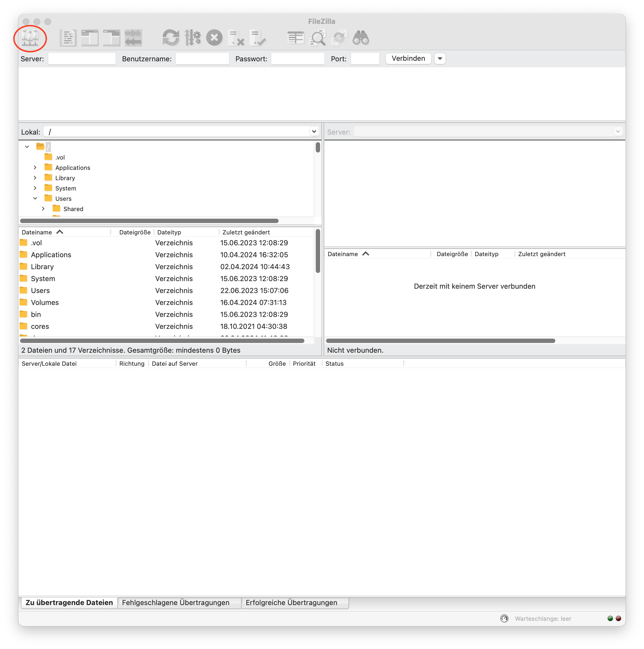Sort local files by Zuletzt geändert
Viewport: 644px width, 649px height.
246,232
